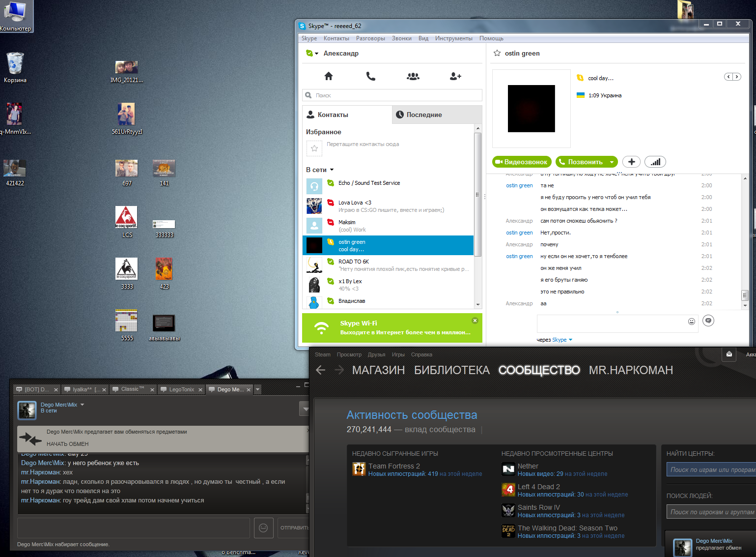Open dropdown arrow on Позвонить button

click(612, 162)
